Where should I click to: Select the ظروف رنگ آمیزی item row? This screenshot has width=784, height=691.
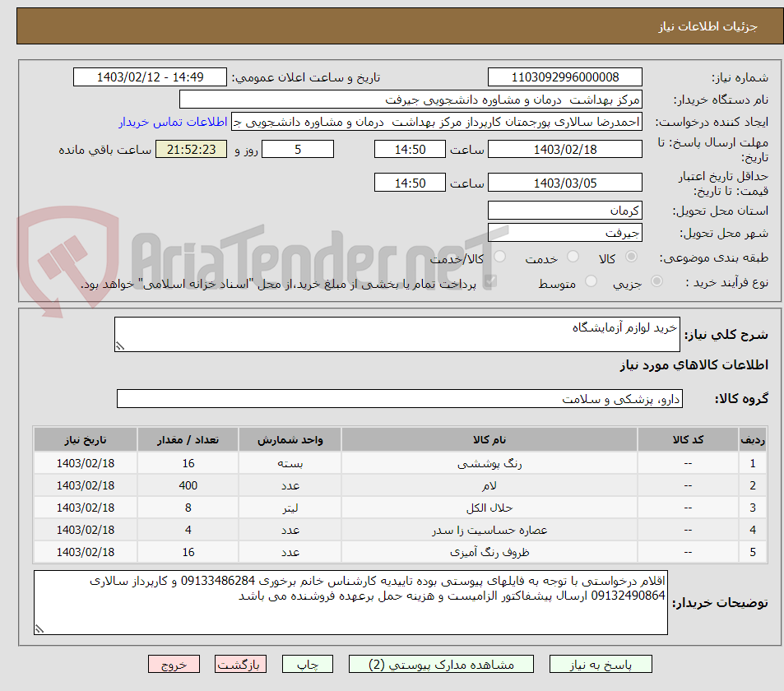tap(401, 552)
